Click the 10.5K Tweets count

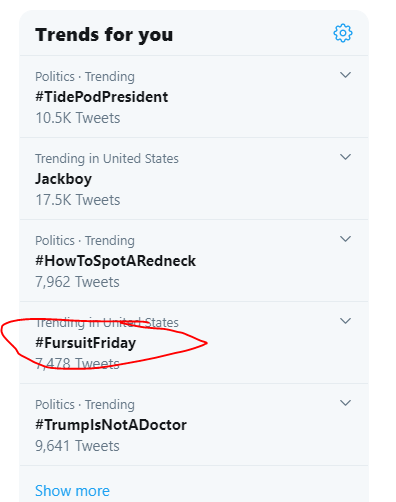tap(78, 118)
